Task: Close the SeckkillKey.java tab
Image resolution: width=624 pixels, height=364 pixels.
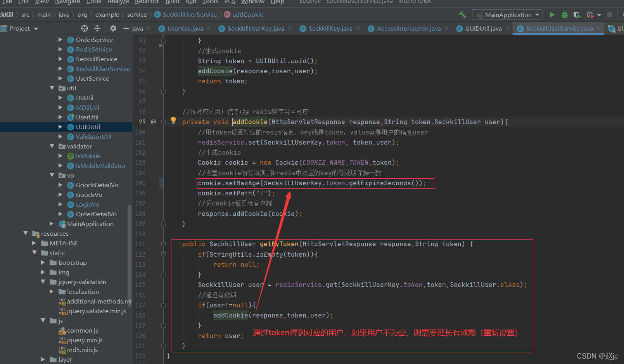Action: click(x=358, y=28)
